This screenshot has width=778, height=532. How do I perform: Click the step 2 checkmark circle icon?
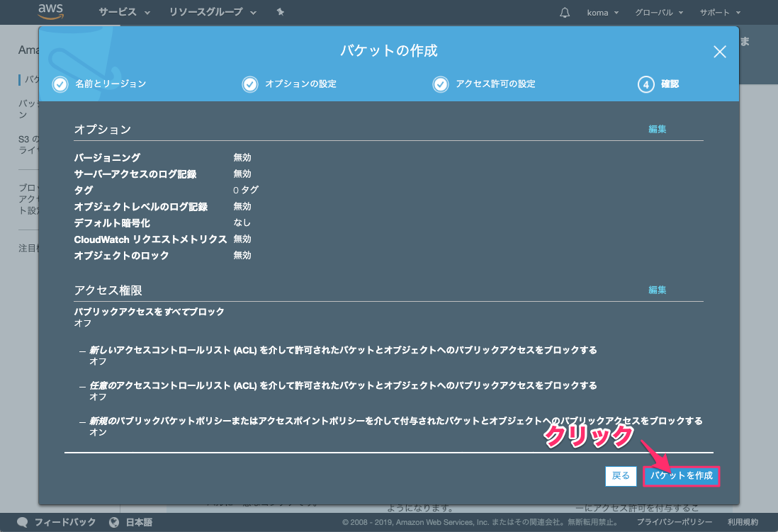pos(250,84)
